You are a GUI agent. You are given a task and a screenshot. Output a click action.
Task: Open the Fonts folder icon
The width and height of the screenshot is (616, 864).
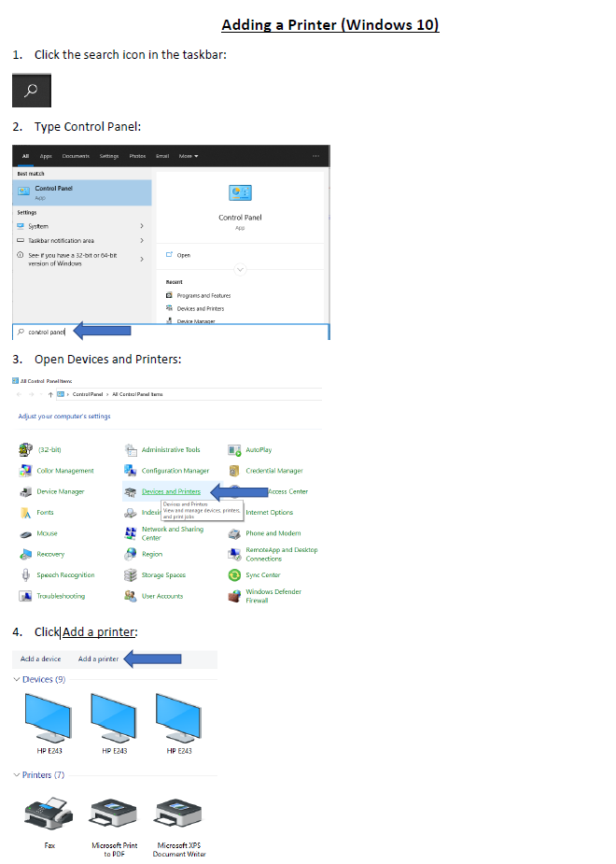(x=25, y=513)
